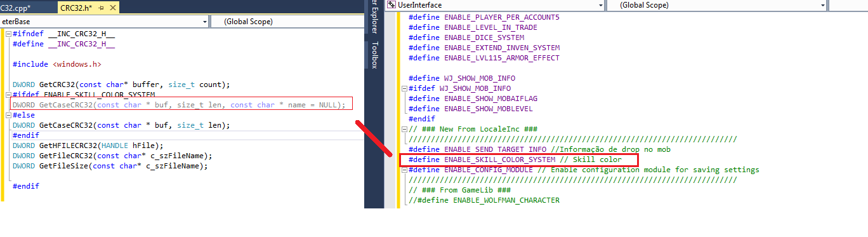The height and width of the screenshot is (237, 868).
Task: Click #define __INC_CRC32_H__ line
Action: pos(63,44)
